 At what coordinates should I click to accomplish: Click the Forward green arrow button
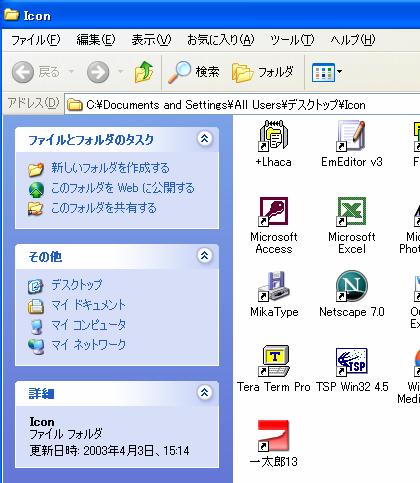click(98, 72)
